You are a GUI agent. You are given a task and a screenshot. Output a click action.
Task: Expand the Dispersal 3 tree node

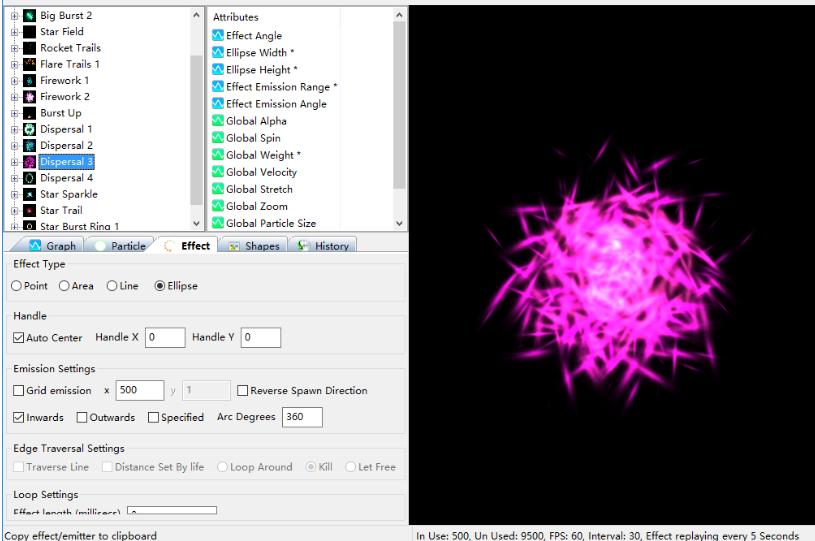15,162
